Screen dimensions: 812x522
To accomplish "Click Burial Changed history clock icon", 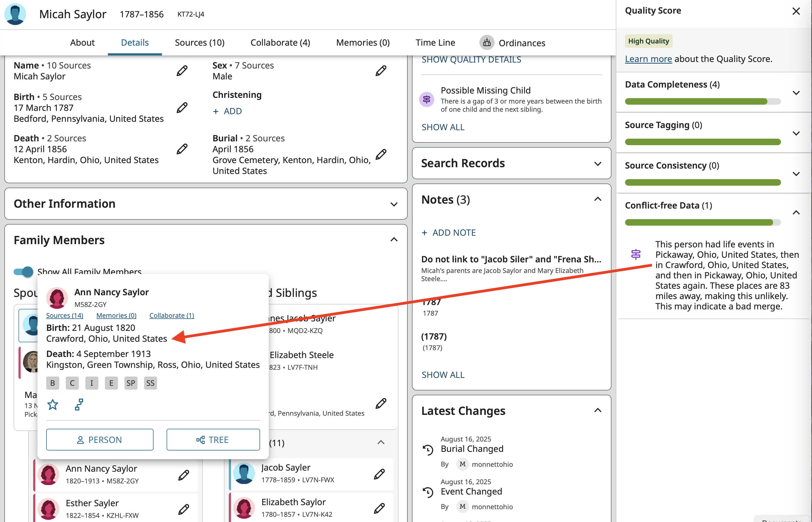I will (428, 449).
